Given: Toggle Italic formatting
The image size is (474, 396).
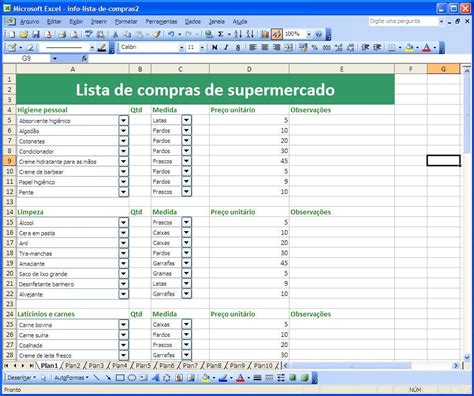Looking at the screenshot, I should tap(226, 48).
